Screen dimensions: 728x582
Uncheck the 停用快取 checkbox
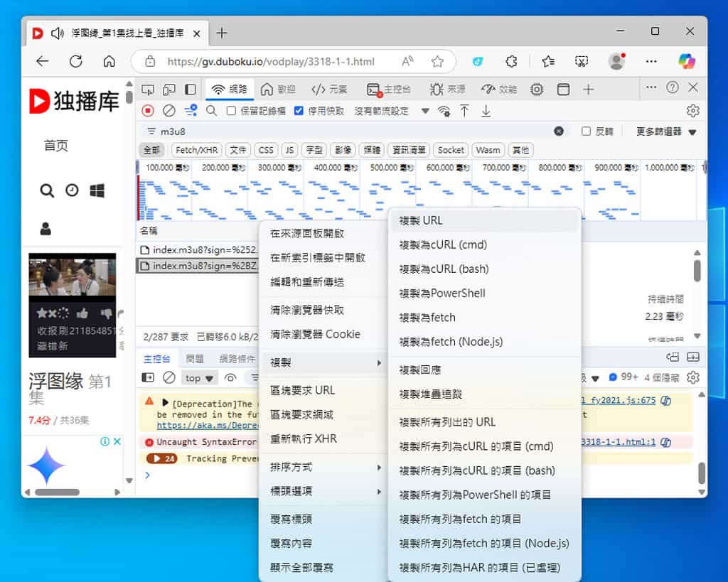point(299,111)
